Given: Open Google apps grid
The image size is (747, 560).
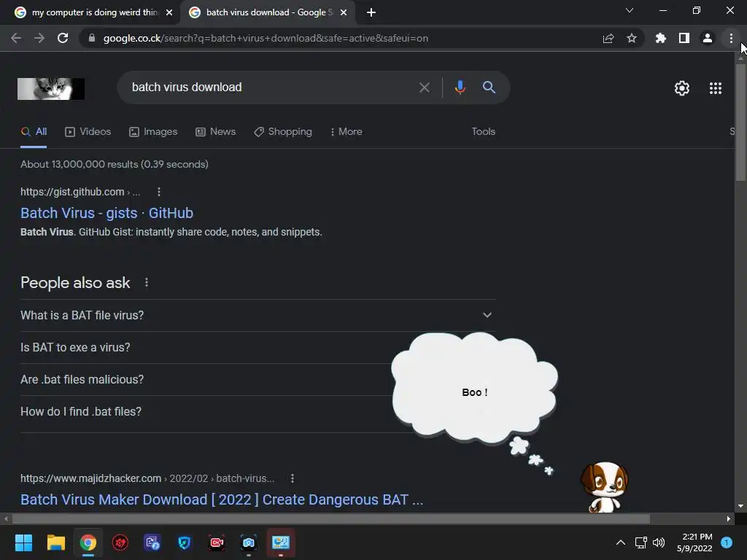Looking at the screenshot, I should 716,88.
